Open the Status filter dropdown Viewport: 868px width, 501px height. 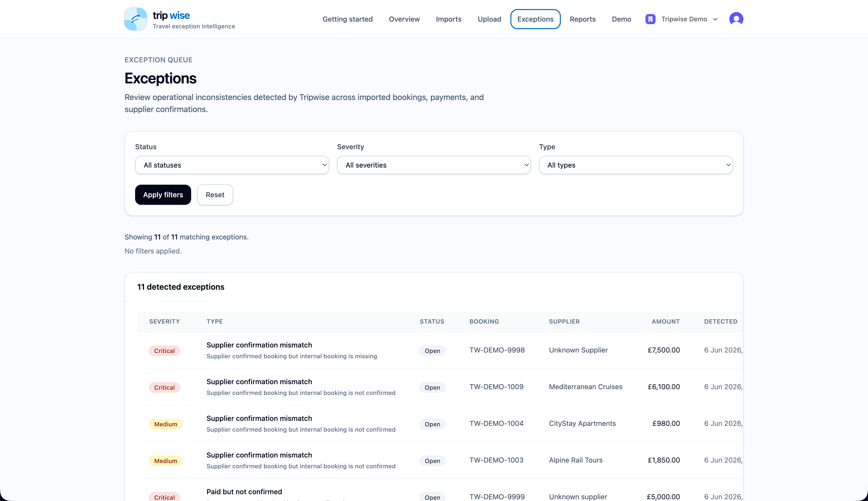pos(232,165)
